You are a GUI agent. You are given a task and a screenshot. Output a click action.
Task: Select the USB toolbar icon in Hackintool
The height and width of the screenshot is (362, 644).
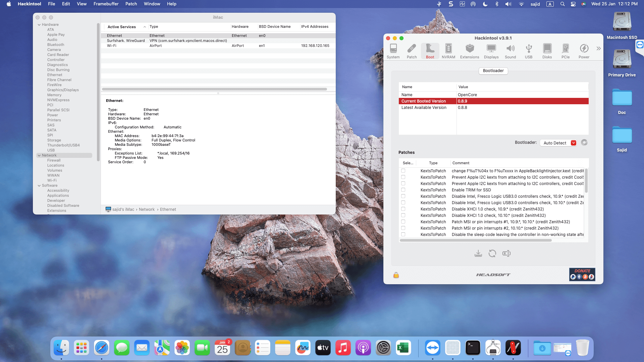[529, 51]
